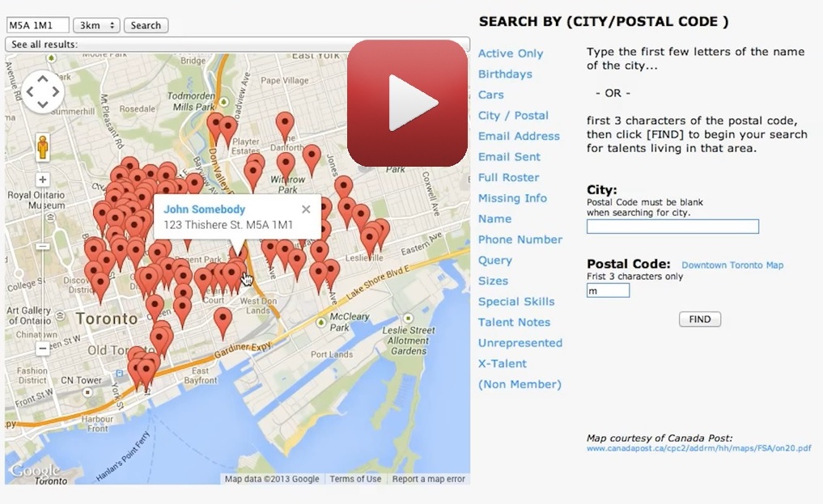Viewport: 823px width, 504px height.
Task: Open the Downtown Toronto Map link
Action: click(732, 265)
